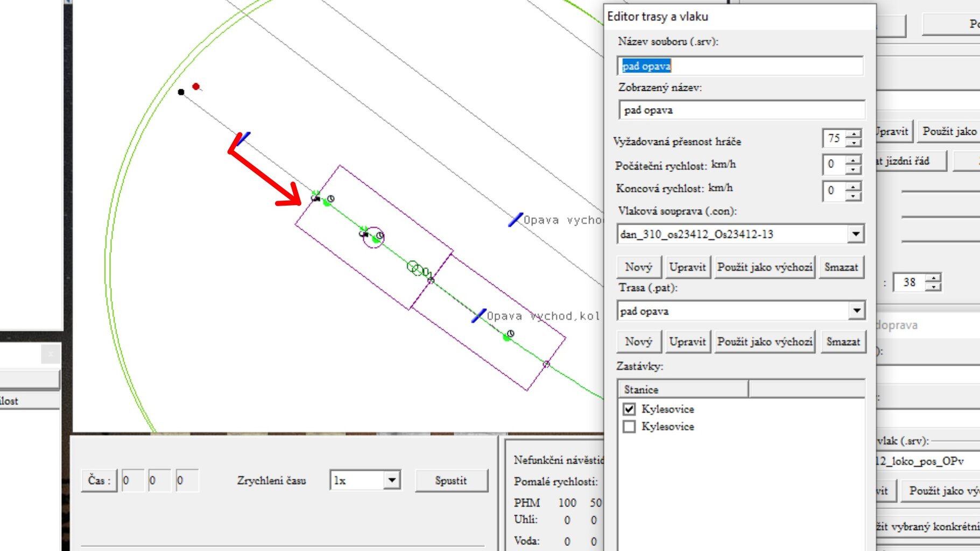Increase the Vyžadovaná přesnost hráče value
This screenshot has width=980, height=551.
point(854,133)
